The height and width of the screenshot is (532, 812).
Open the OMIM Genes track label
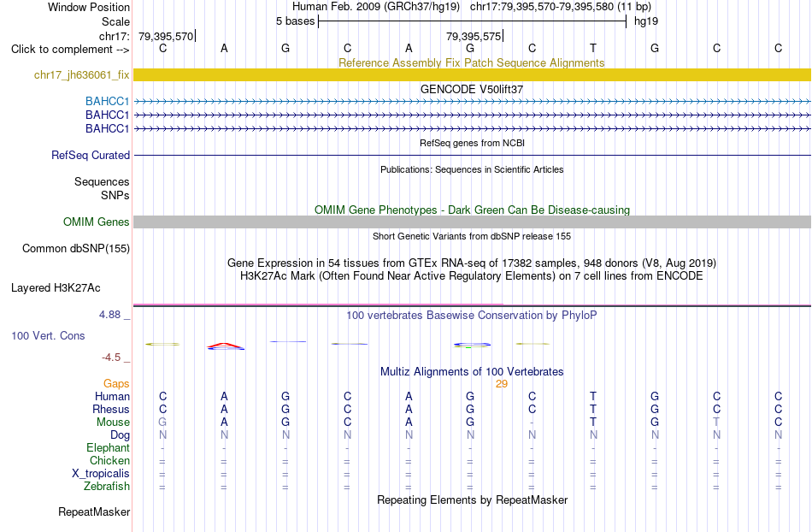click(96, 222)
